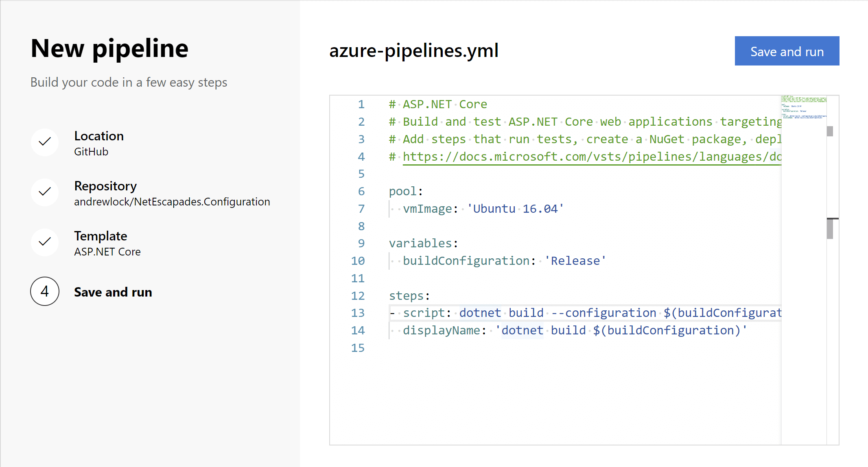Click the variables: key in line 9

point(423,243)
